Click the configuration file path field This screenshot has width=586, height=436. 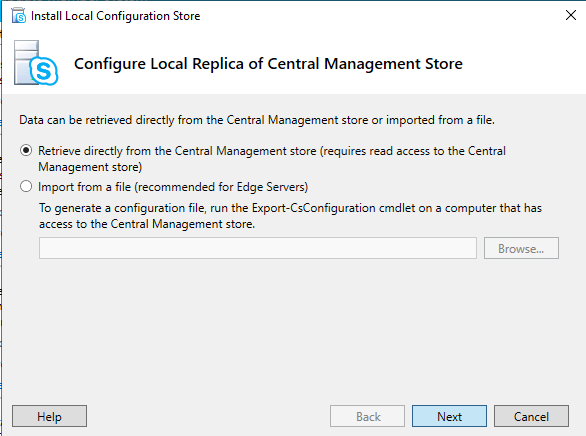[x=258, y=248]
